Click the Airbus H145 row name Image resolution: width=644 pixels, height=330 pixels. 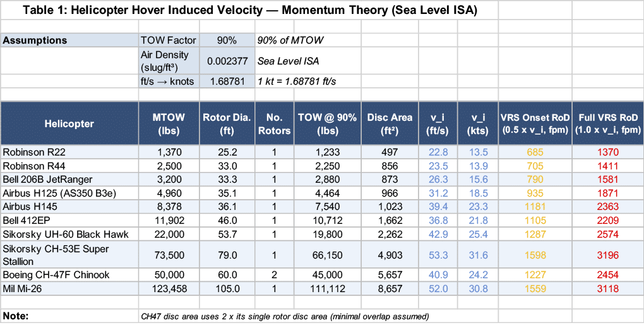click(70, 206)
